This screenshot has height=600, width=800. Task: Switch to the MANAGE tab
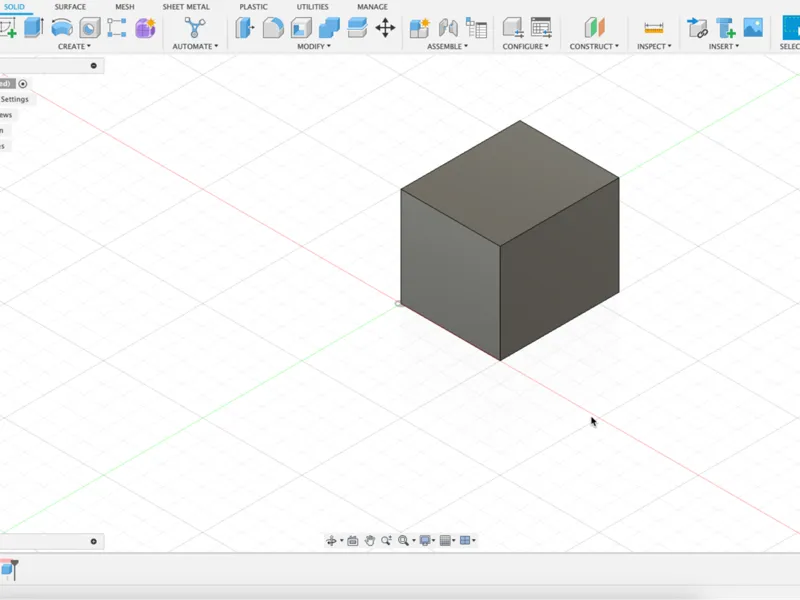point(372,7)
